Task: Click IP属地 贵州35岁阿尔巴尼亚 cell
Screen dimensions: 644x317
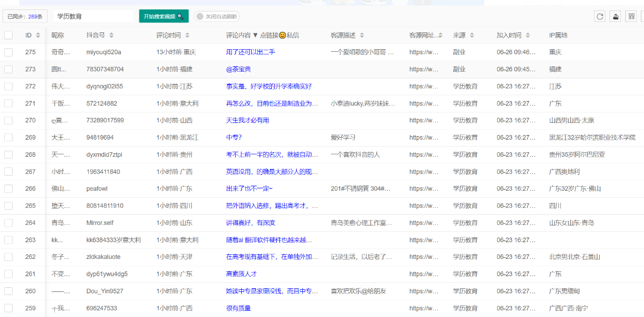Action: tap(577, 154)
